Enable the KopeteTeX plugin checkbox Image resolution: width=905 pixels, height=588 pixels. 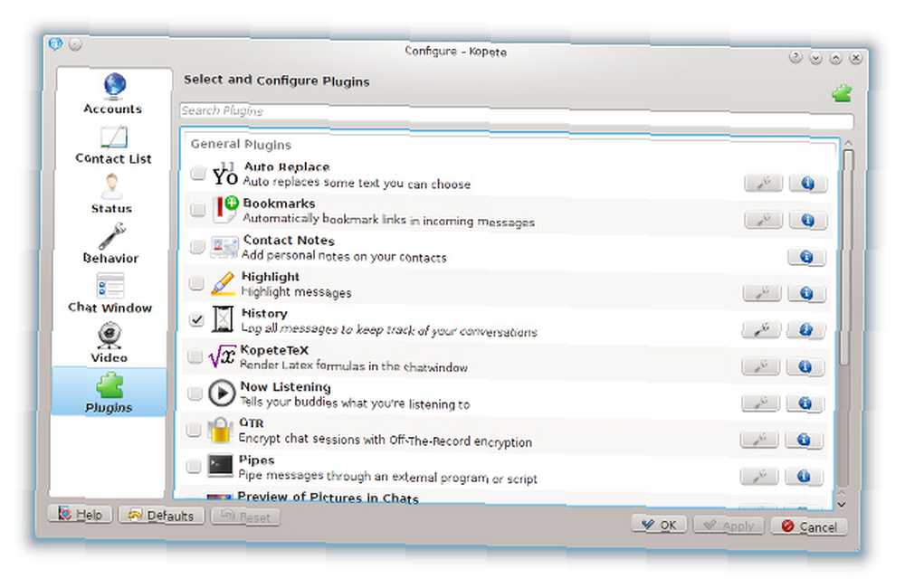coord(195,356)
